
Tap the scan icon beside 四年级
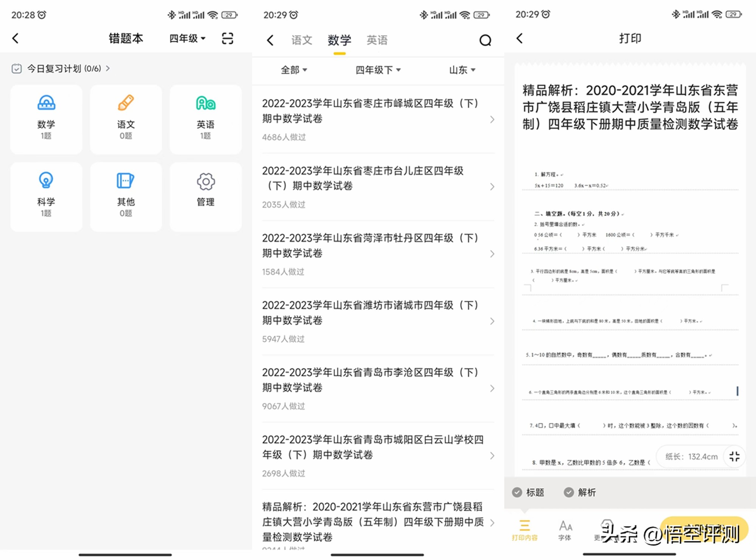228,38
